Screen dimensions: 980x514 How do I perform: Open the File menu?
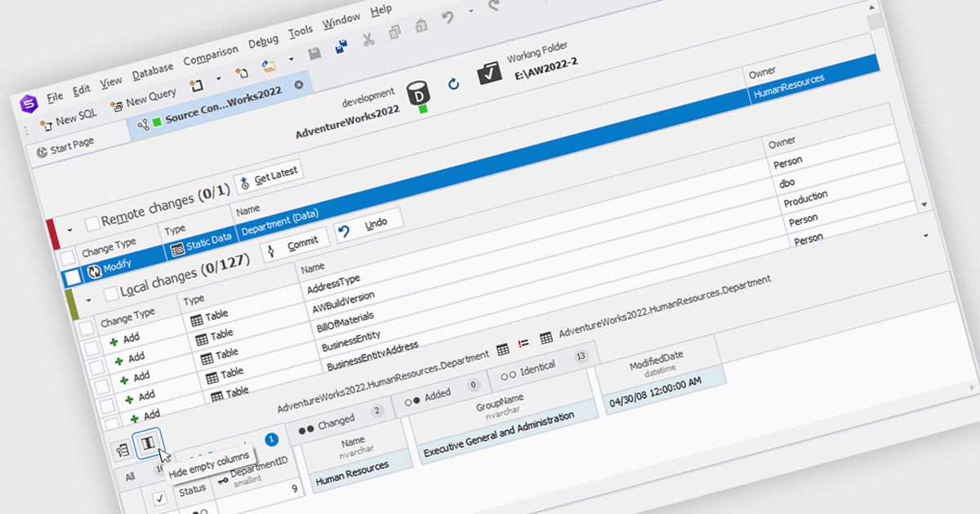click(54, 95)
